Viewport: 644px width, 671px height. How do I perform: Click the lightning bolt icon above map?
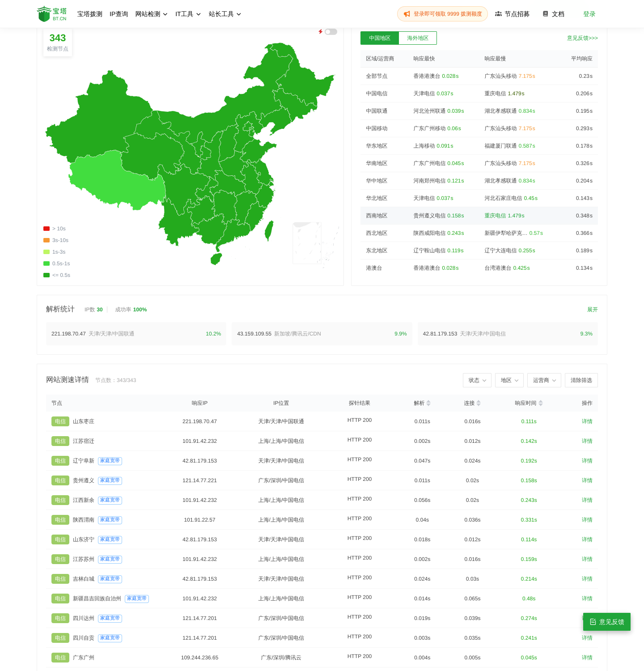click(x=321, y=32)
